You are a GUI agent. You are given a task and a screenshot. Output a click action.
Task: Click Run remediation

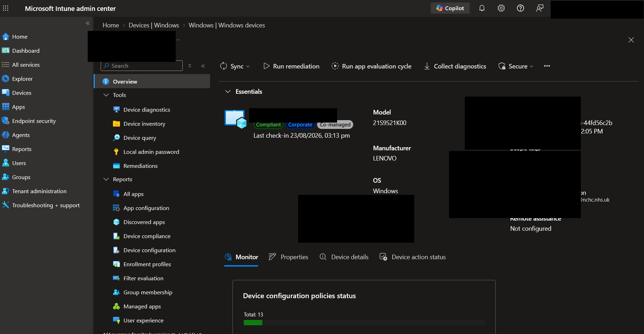[x=291, y=66]
